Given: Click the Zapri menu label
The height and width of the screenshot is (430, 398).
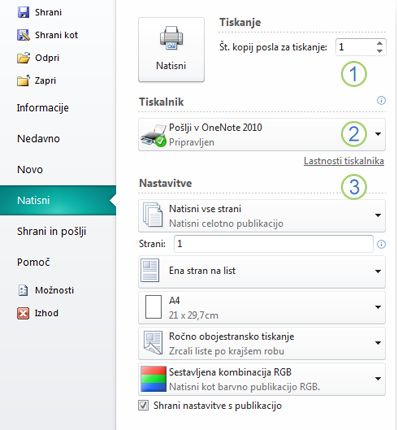Looking at the screenshot, I should click(x=45, y=81).
